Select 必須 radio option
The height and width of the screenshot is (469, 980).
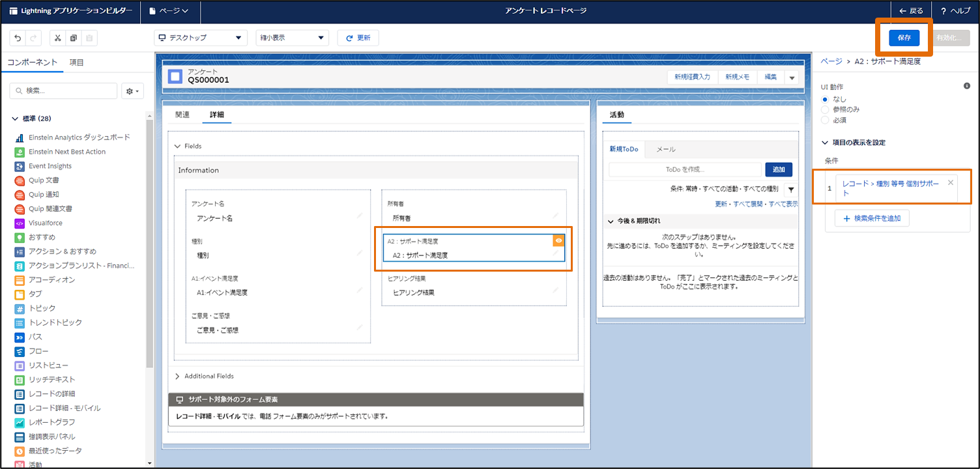click(825, 120)
